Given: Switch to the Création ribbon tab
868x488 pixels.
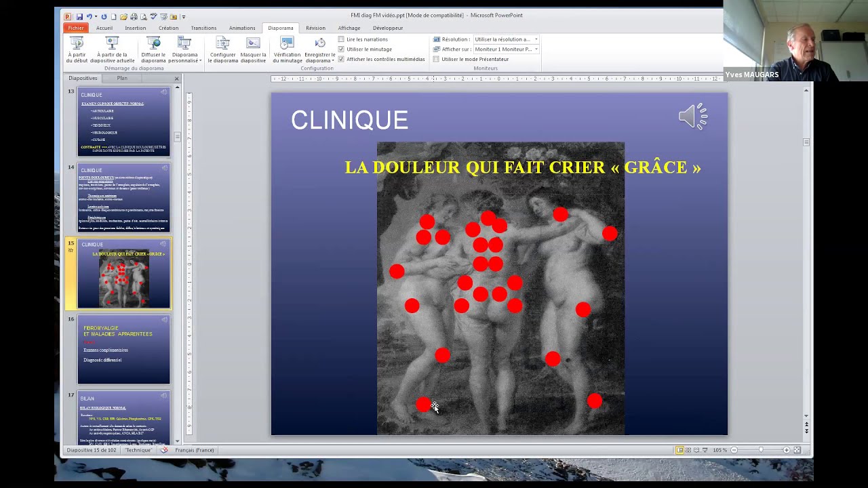Looking at the screenshot, I should pyautogui.click(x=169, y=28).
